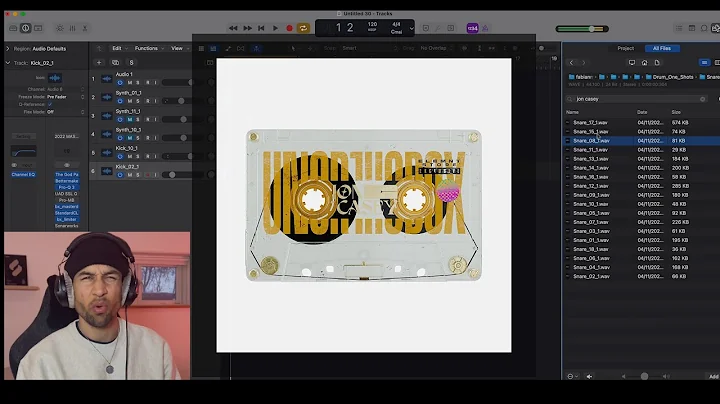720x404 pixels.
Task: Click the Duplicate Track button
Action: 115,62
